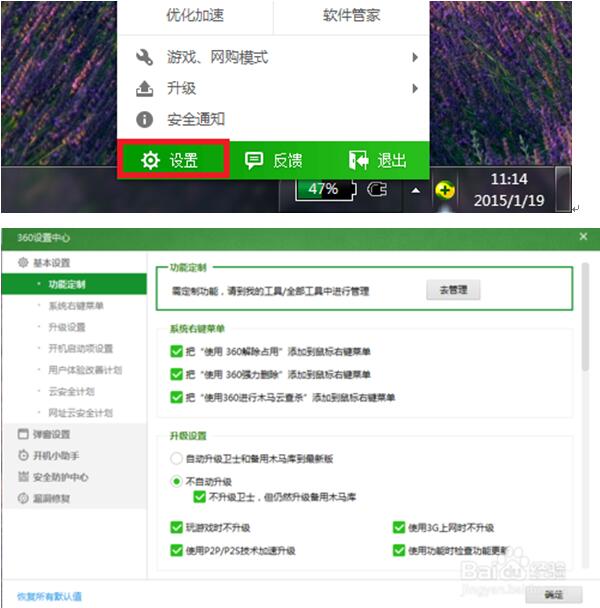The image size is (600, 608).
Task: Show hidden tray icons arrow
Action: (x=415, y=190)
